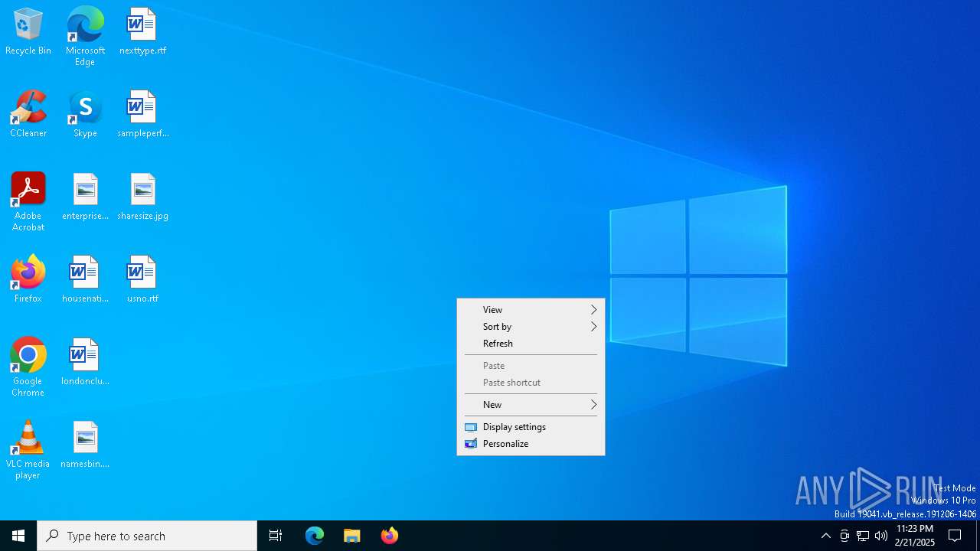Select the Microsoft Edge desktop shortcut
Screen dimensions: 980x551
click(85, 37)
